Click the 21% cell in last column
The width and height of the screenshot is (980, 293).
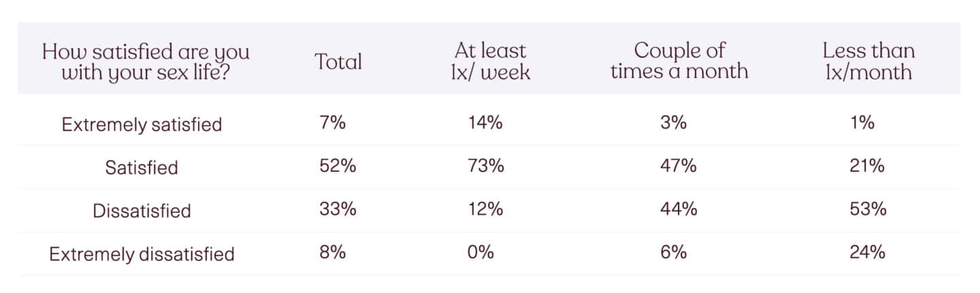866,166
